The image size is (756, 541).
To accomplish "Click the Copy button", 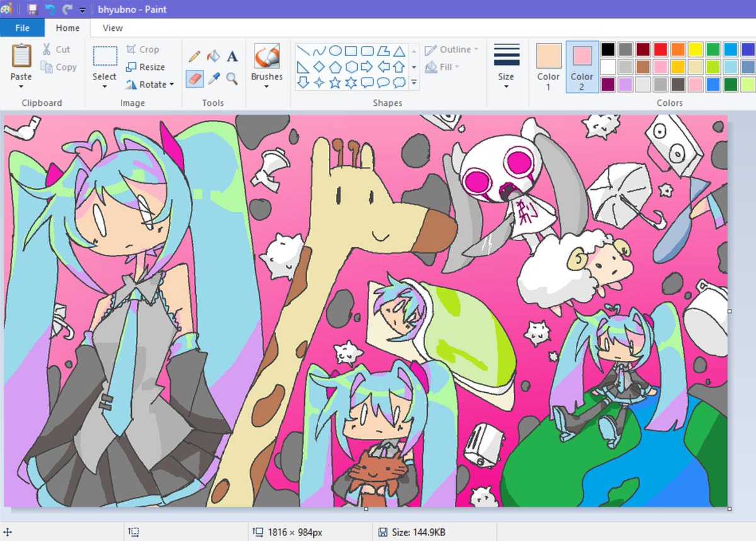I will click(59, 67).
